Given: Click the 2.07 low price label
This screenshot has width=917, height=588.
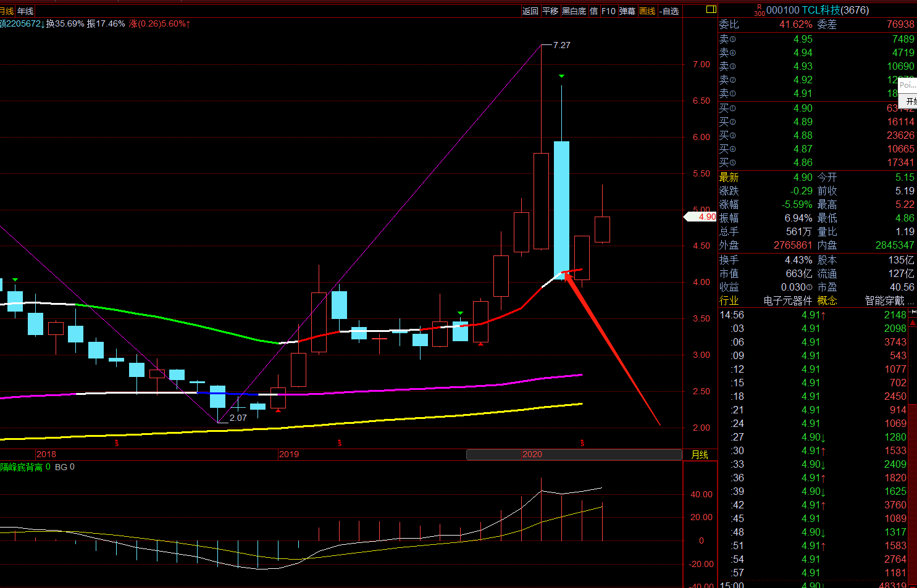Looking at the screenshot, I should 238,418.
